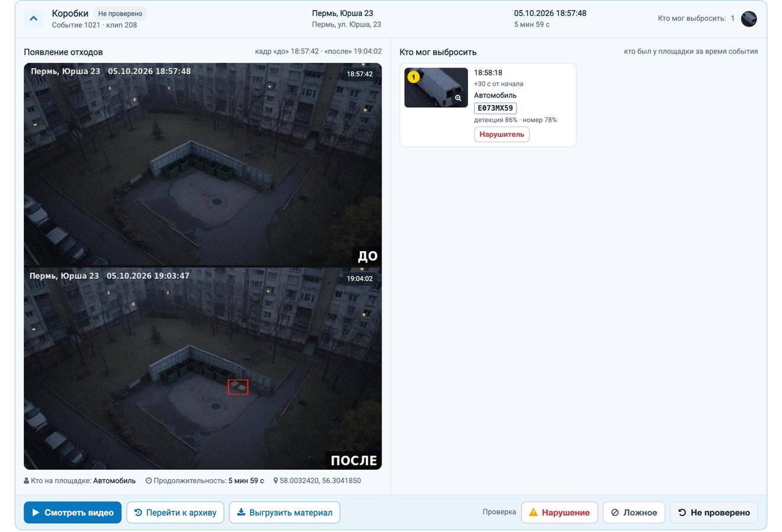
Task: Open the ДО before-frame image
Action: click(203, 165)
